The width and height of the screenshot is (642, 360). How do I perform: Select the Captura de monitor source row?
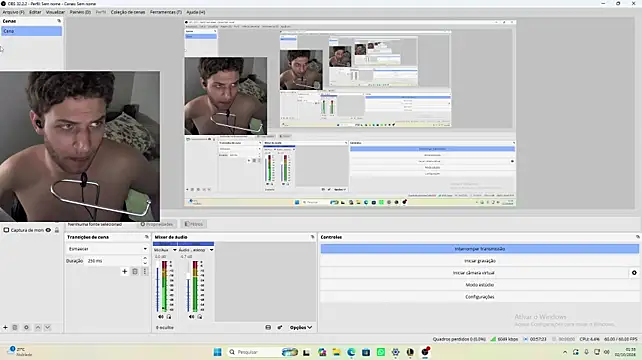coord(32,230)
